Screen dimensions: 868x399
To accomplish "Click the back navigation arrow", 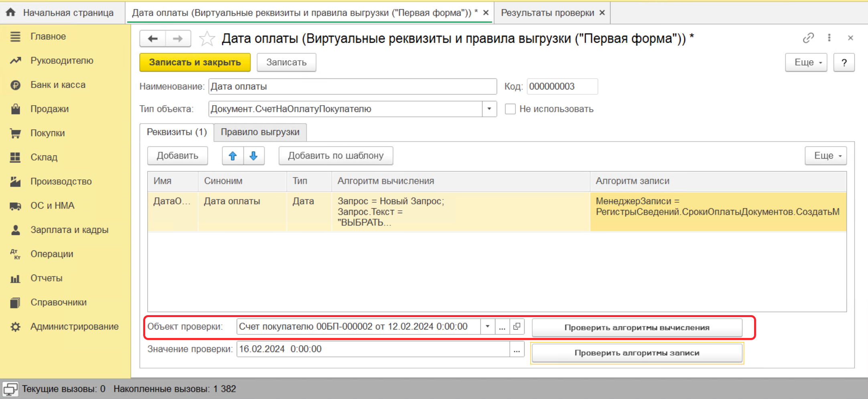I will [x=153, y=39].
